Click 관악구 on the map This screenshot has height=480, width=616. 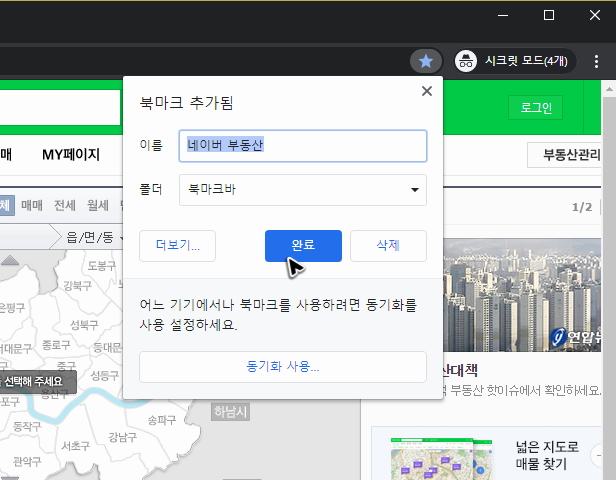coord(27,461)
